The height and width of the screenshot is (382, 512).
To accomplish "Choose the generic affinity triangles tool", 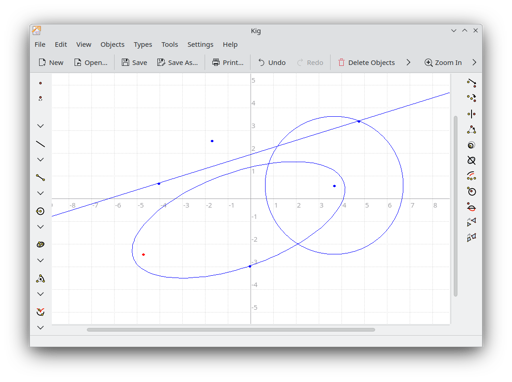I will [x=471, y=222].
